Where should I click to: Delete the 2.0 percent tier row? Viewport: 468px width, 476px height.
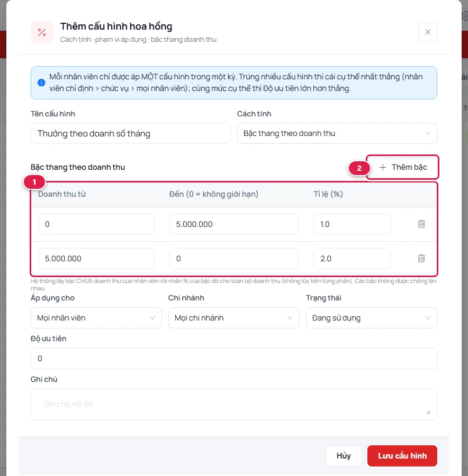click(421, 258)
